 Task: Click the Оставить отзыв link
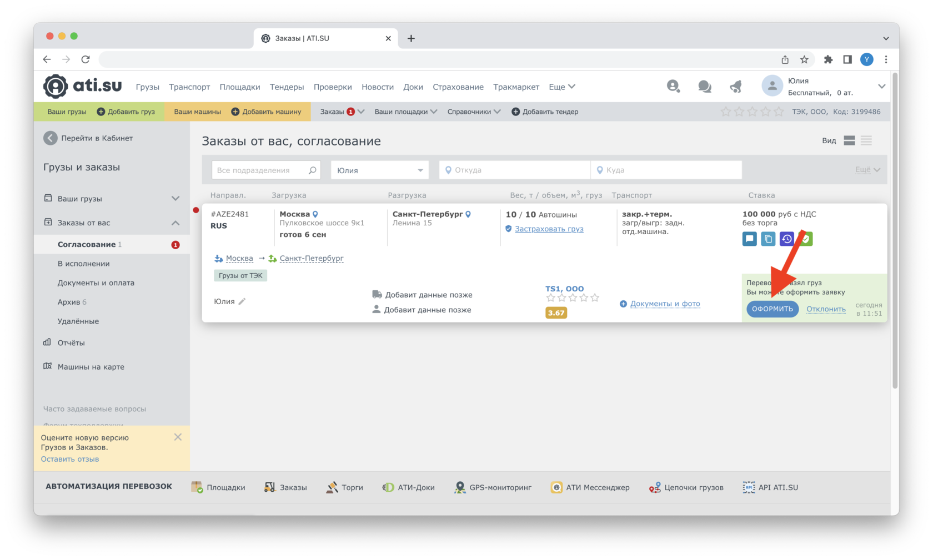click(x=70, y=459)
